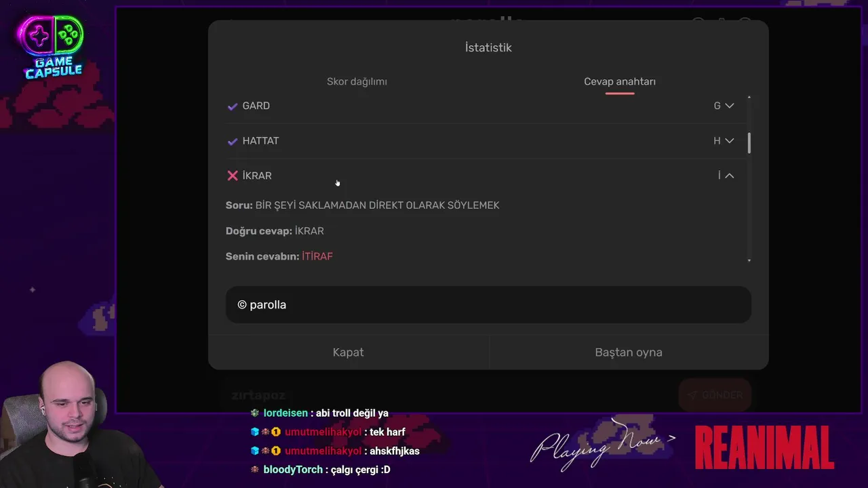This screenshot has height=488, width=868.
Task: Click the scroll-down arrow of the answer list
Action: (x=749, y=260)
